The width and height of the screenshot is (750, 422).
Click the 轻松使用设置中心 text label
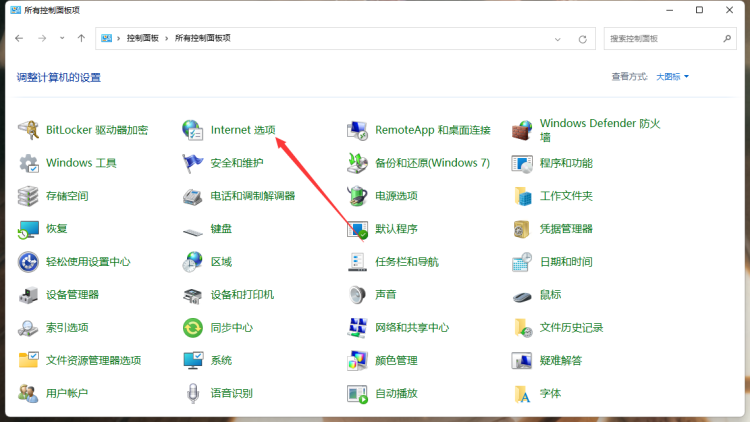tap(88, 262)
